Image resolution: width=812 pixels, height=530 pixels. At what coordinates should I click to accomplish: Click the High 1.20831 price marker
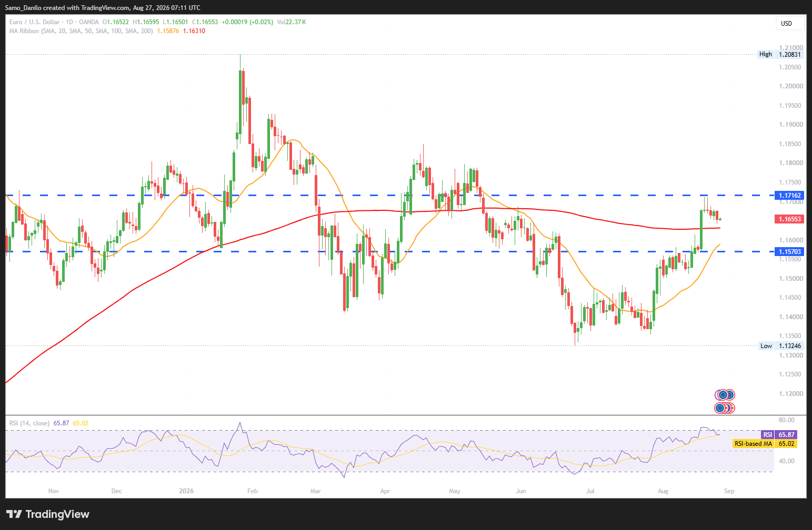pos(781,54)
